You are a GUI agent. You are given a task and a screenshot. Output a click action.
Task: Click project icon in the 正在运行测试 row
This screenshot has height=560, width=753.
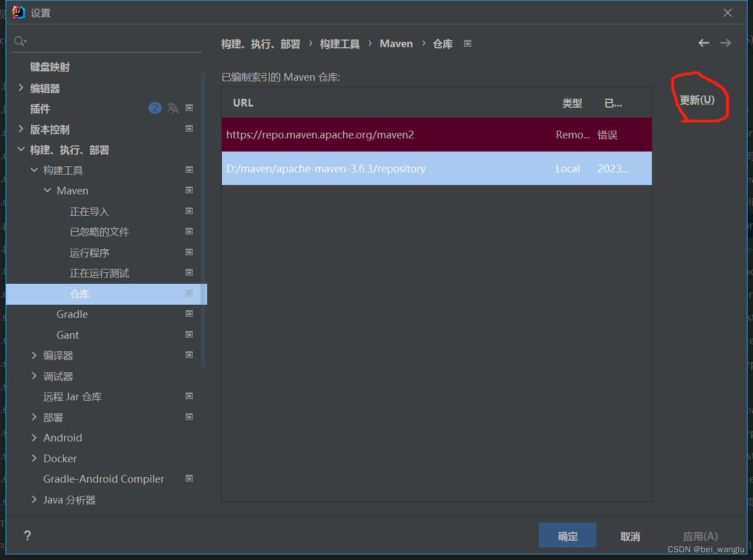point(189,273)
